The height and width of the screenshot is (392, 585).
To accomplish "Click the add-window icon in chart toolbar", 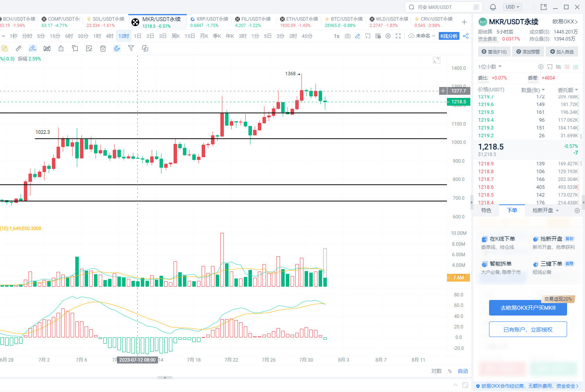I will (368, 36).
